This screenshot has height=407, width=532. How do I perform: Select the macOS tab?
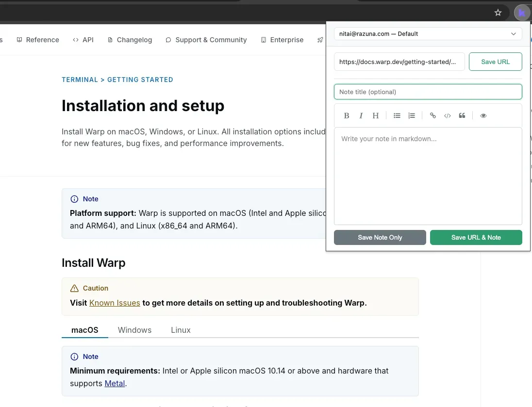(x=85, y=330)
